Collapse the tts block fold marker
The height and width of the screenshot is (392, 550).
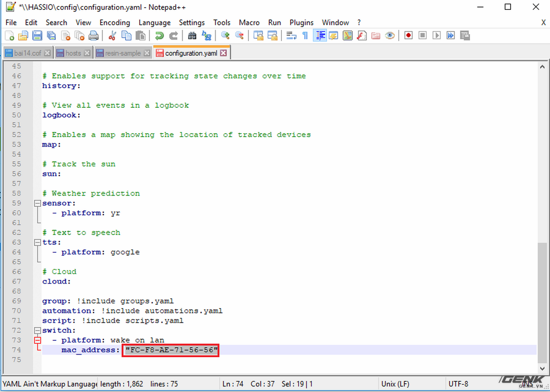37,242
